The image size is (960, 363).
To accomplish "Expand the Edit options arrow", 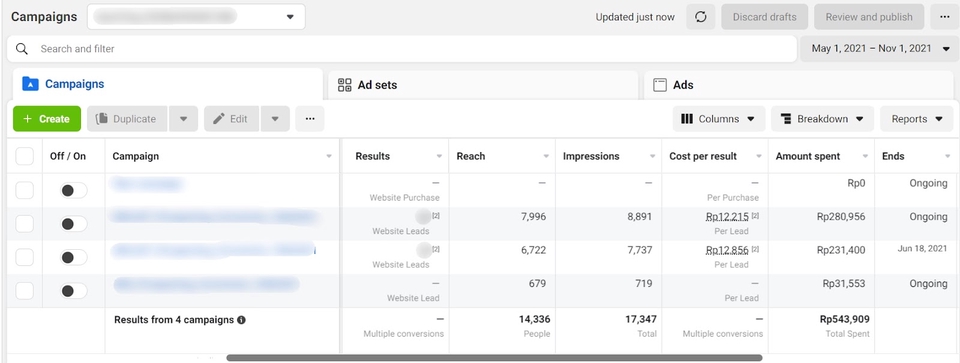I will (x=275, y=119).
